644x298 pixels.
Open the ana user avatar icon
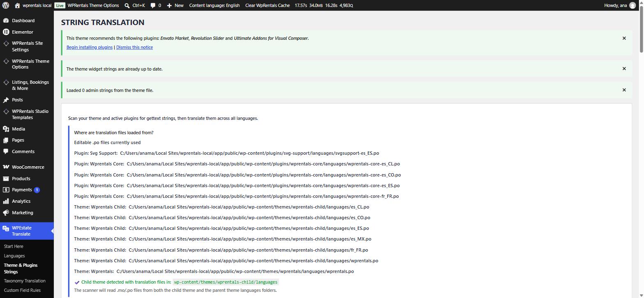(x=632, y=5)
